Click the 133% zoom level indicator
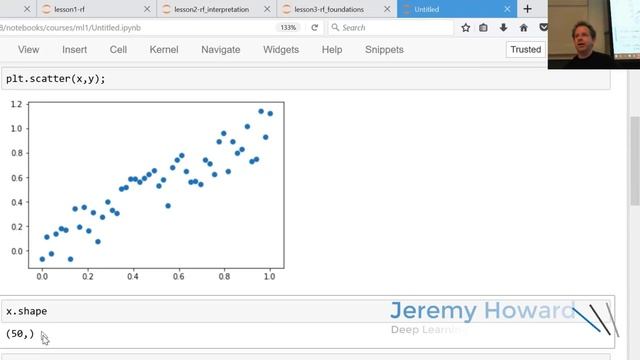The width and height of the screenshot is (640, 360). (x=288, y=28)
